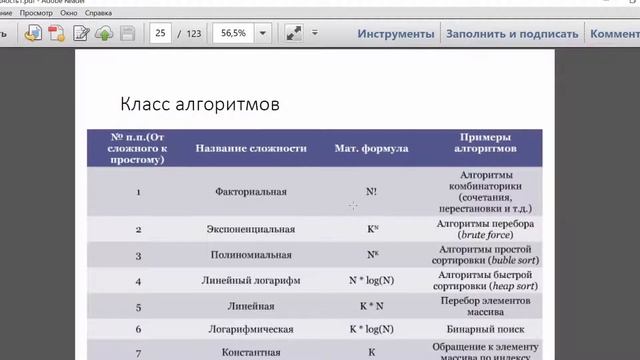640x360 pixels.
Task: Click the cell Логарифмическая
Action: [251, 329]
